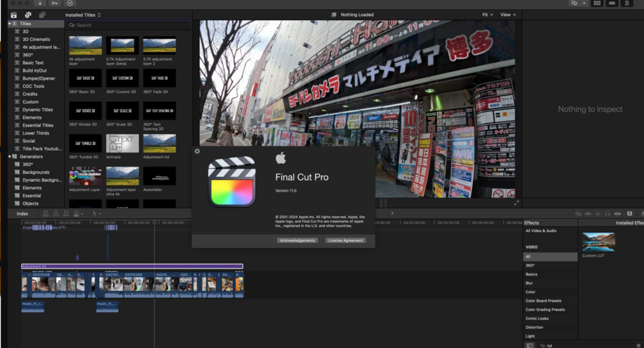Select the Backgrounds generators category

(36, 172)
